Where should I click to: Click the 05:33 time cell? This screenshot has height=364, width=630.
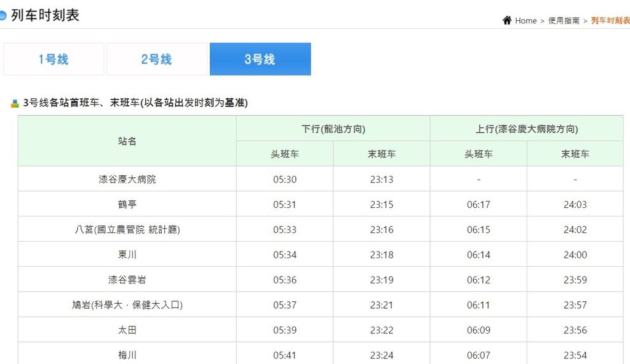284,229
